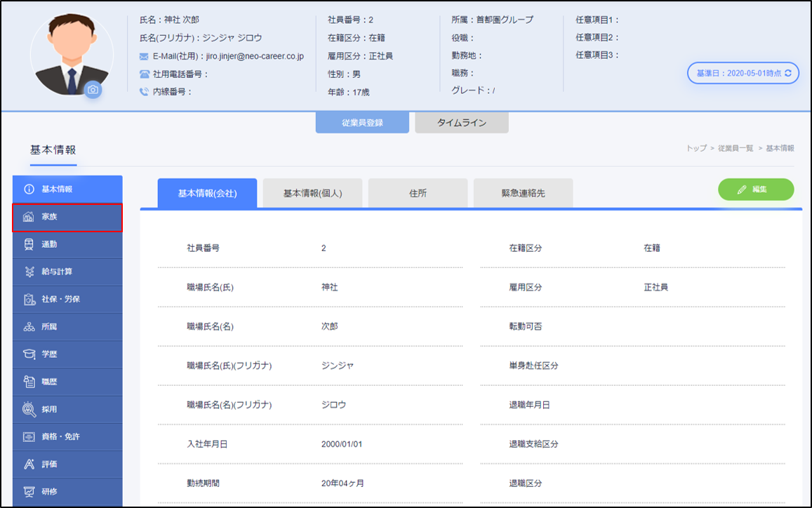Open the 家族 (Family) sidebar icon
Viewport: 812px width, 508px height.
[29, 217]
